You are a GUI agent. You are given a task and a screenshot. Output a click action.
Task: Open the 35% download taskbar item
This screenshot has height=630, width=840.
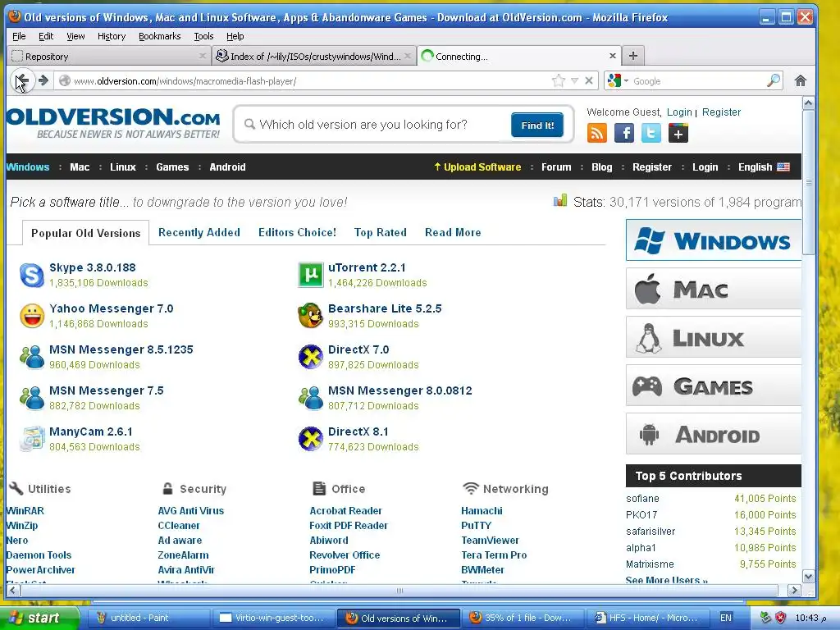tap(523, 618)
